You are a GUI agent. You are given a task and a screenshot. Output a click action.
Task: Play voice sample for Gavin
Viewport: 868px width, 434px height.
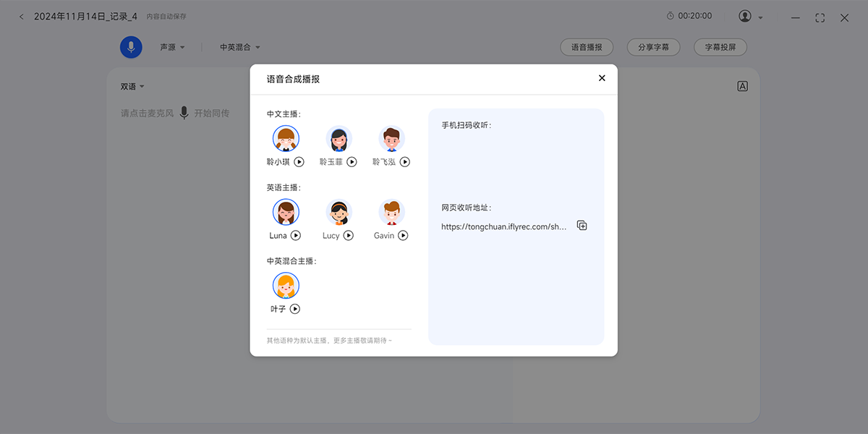point(403,236)
